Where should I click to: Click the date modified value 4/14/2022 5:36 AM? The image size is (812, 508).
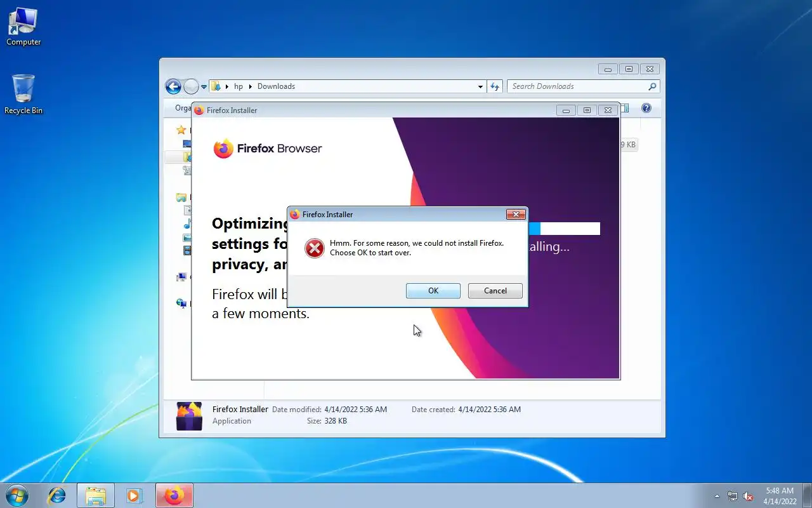click(x=355, y=410)
